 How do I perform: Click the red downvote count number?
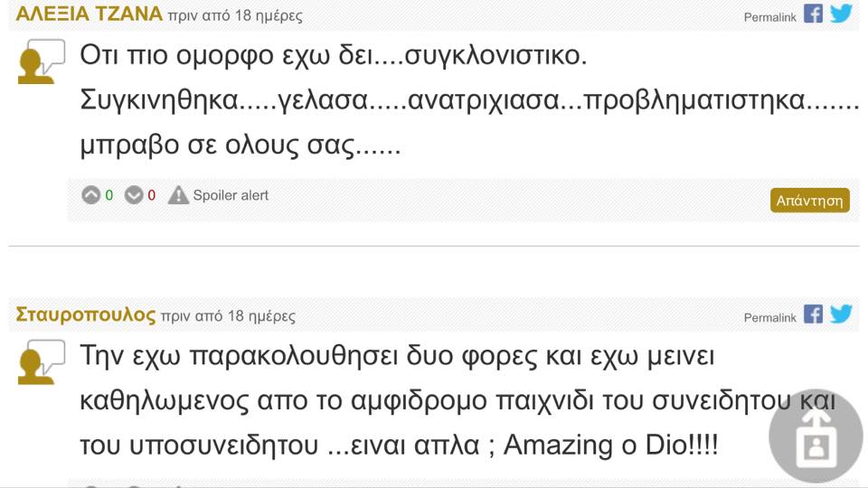[152, 195]
